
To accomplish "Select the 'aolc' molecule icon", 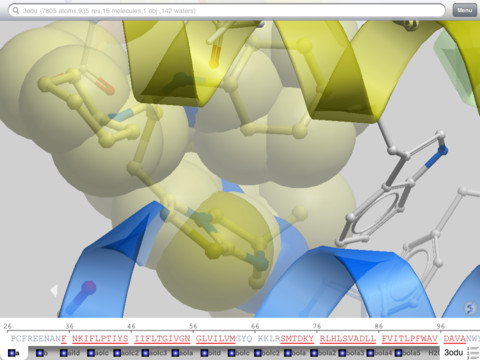I will pyautogui.click(x=91, y=353).
